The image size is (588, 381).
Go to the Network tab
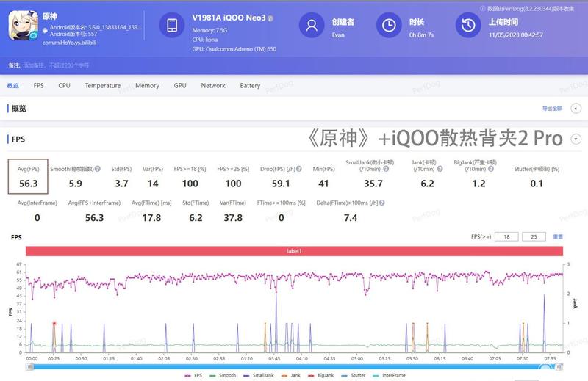pyautogui.click(x=213, y=85)
